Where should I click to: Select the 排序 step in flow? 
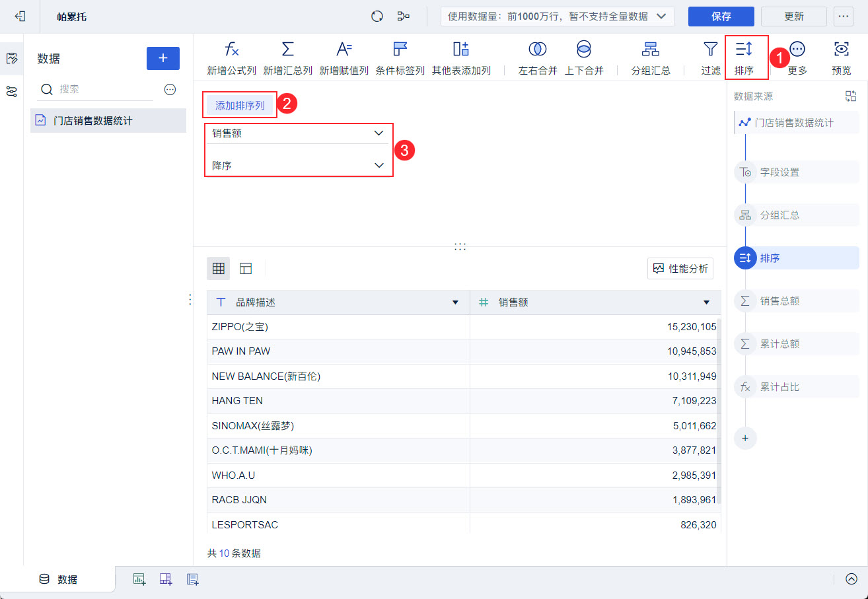click(x=797, y=258)
